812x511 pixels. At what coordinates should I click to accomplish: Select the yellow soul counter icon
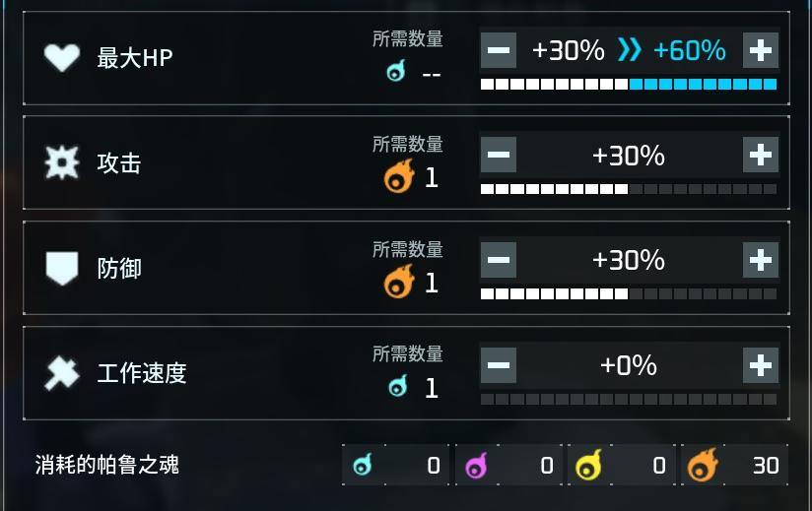(589, 466)
